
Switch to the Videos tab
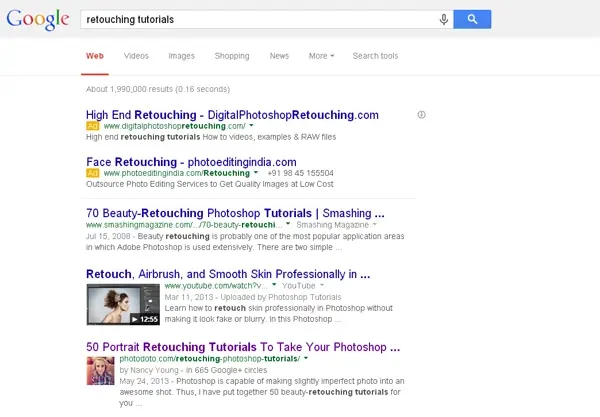pyautogui.click(x=136, y=56)
